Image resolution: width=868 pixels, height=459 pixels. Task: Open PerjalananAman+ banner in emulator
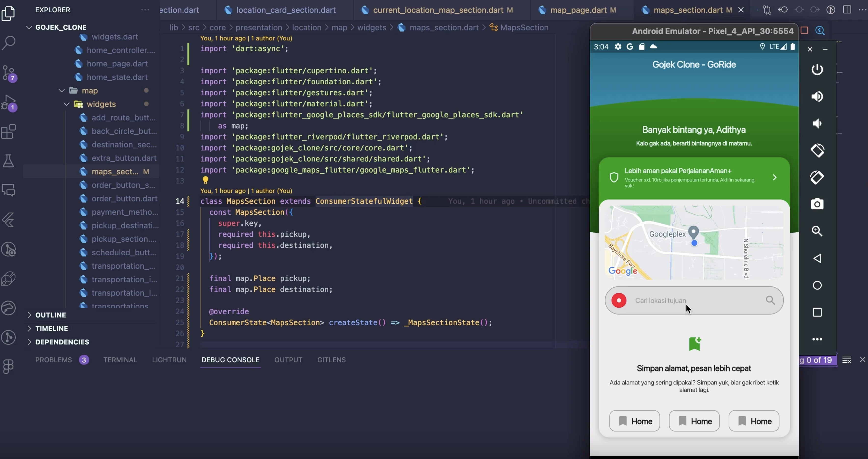point(694,178)
